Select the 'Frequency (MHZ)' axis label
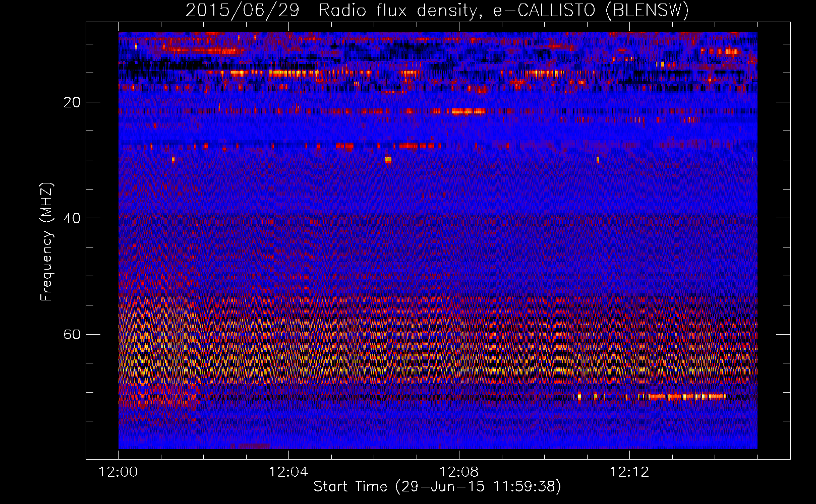 (46, 242)
